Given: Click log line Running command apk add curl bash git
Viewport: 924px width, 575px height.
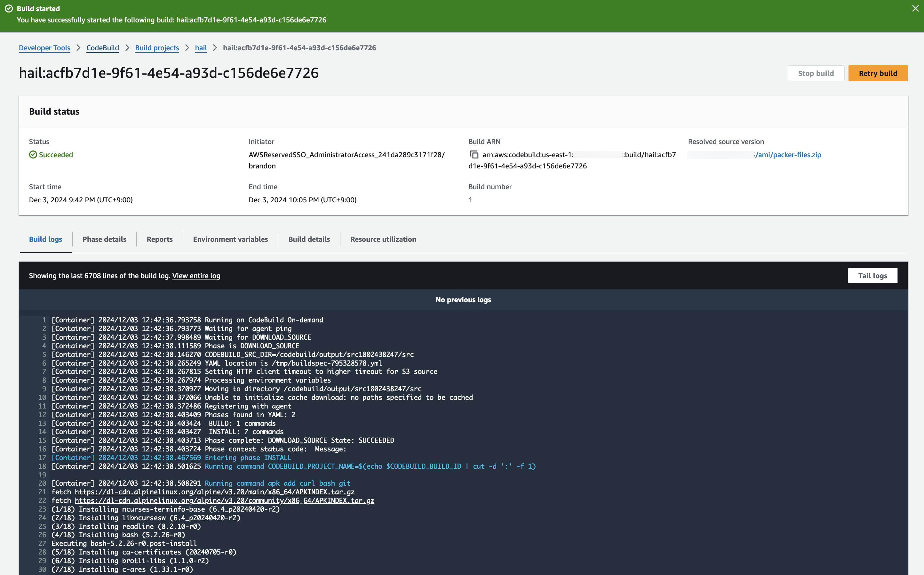Looking at the screenshot, I should pos(201,483).
